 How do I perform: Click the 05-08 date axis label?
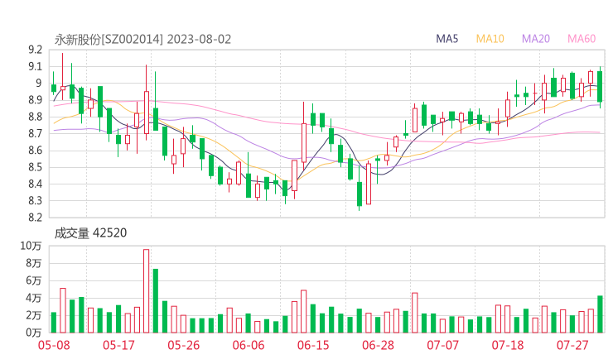click(54, 345)
